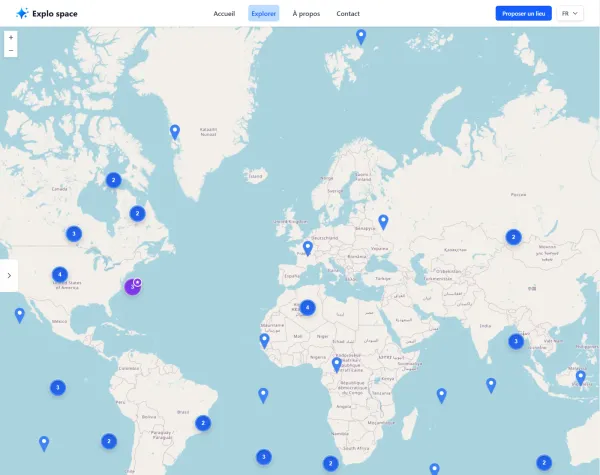600x475 pixels.
Task: Expand the cluster of 4 over the United States
Action: [x=60, y=274]
